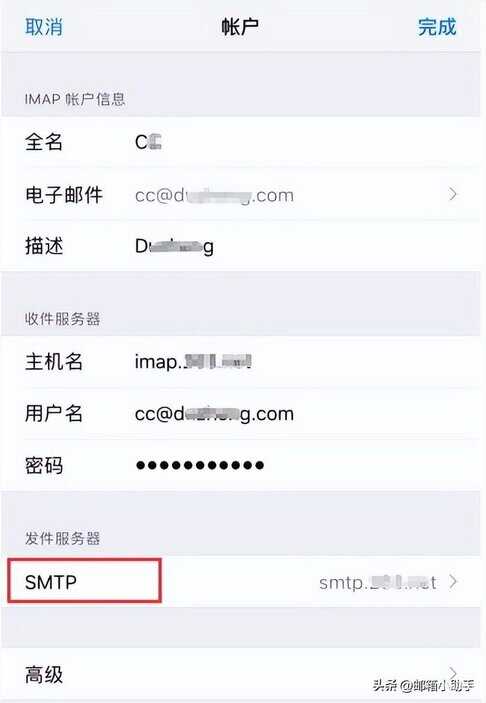The height and width of the screenshot is (703, 486).
Task: Tap the 帐户 title in header
Action: click(x=240, y=27)
